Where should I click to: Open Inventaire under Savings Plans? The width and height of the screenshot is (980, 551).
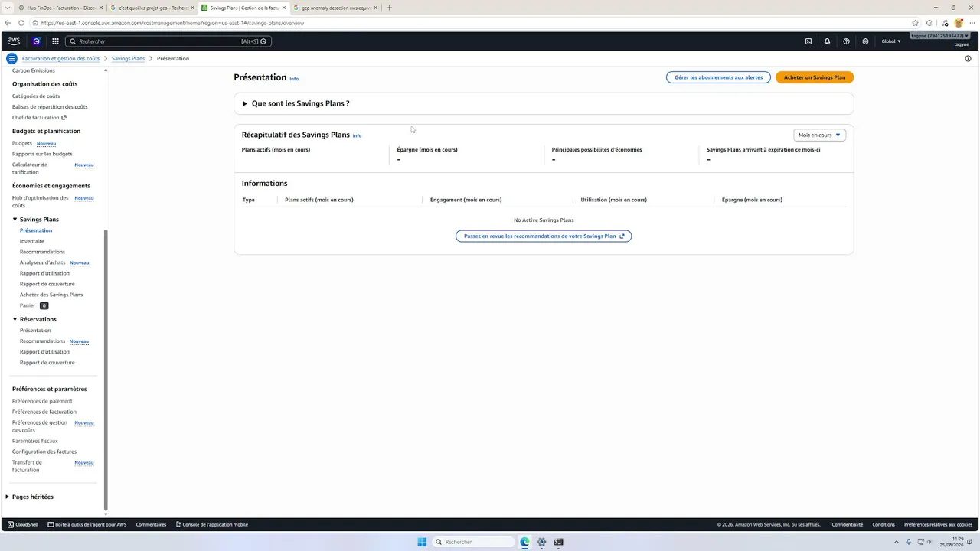coord(32,241)
